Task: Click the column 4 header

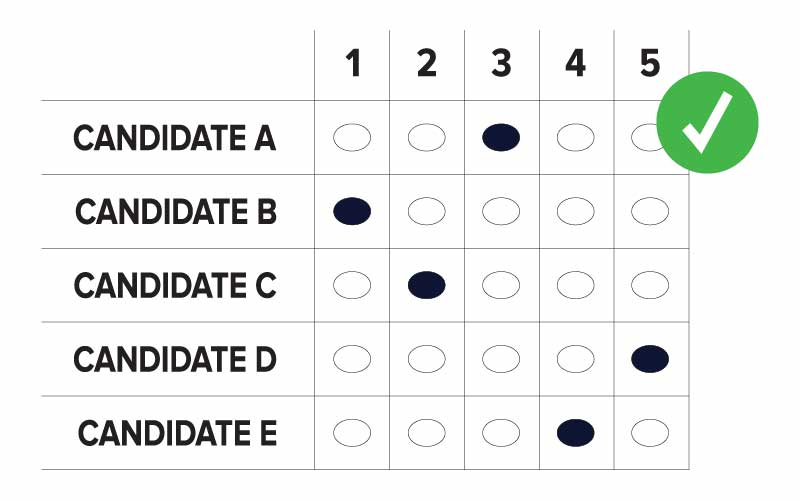Action: click(576, 64)
